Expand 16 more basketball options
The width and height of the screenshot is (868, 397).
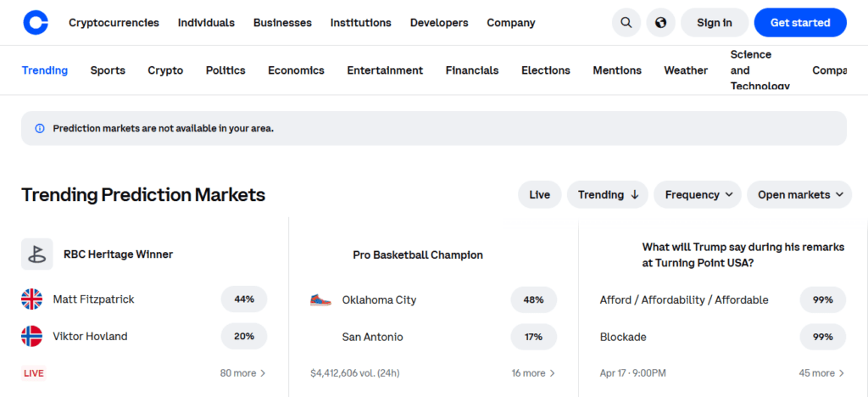click(x=534, y=373)
